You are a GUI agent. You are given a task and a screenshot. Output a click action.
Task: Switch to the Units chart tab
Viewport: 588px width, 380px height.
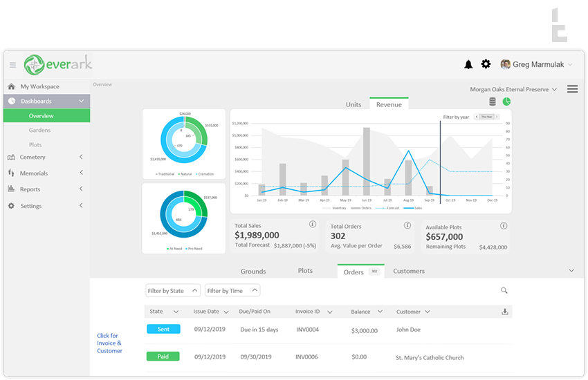tap(353, 104)
